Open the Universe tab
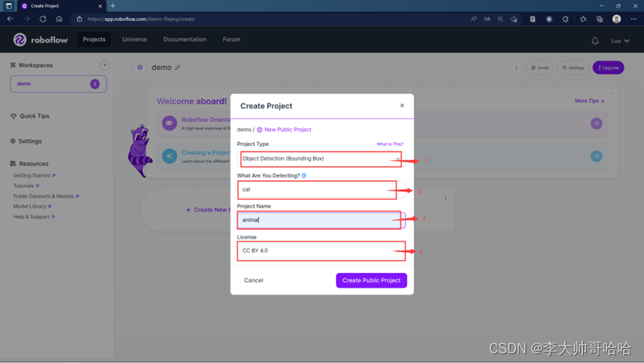 [134, 40]
